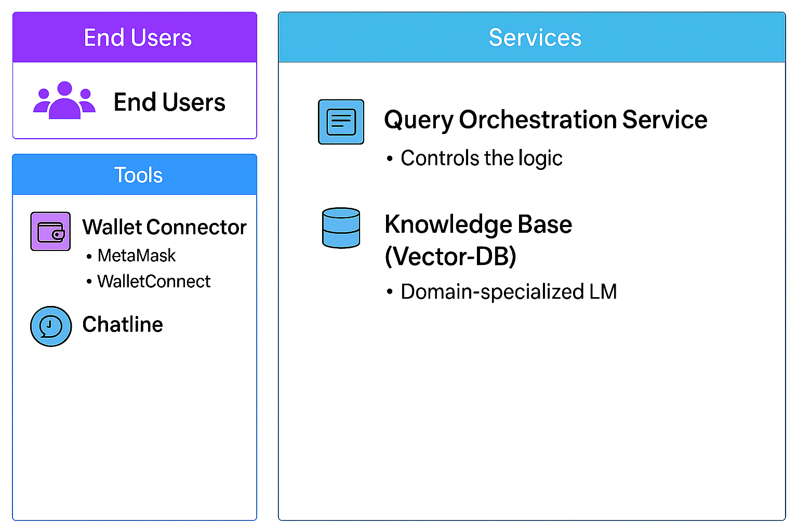Click empty space below Chatline in Tools panel
Viewport: 798px width, 532px height.
coord(135,431)
